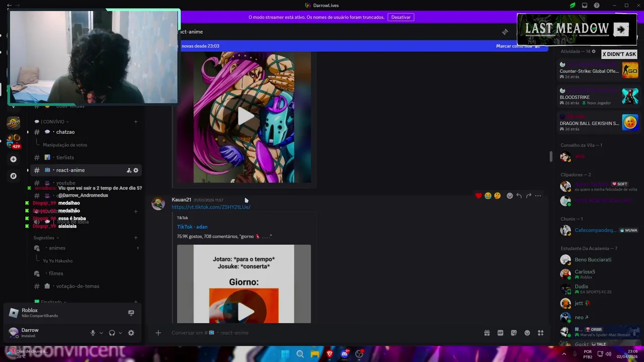Click the plus attachment button beside message box
The height and width of the screenshot is (362, 644).
pos(158,333)
